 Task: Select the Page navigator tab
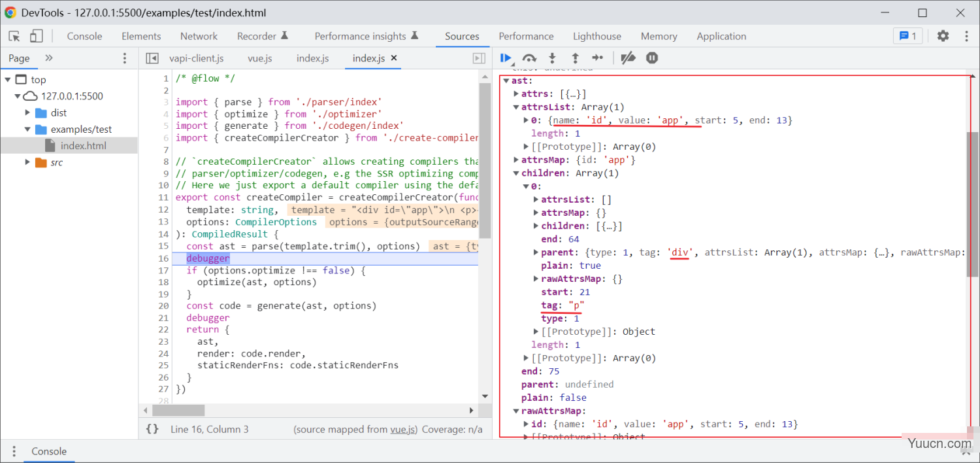pyautogui.click(x=19, y=58)
